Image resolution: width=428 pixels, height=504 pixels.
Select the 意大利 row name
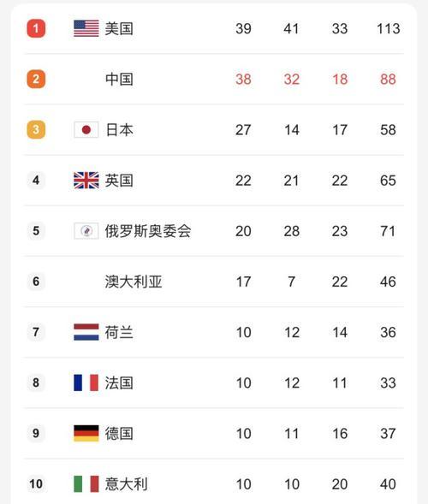[x=127, y=484]
